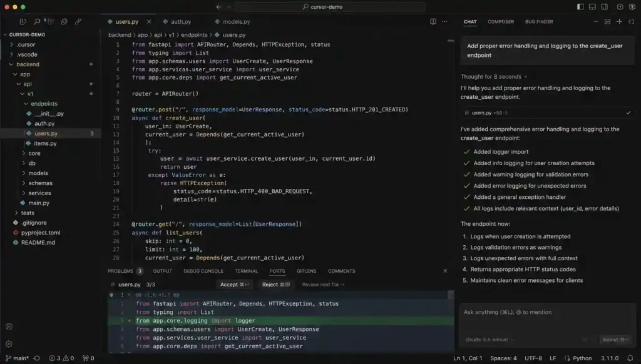Open the accounts icon in the sidebar
The image size is (641, 364).
tap(9, 326)
